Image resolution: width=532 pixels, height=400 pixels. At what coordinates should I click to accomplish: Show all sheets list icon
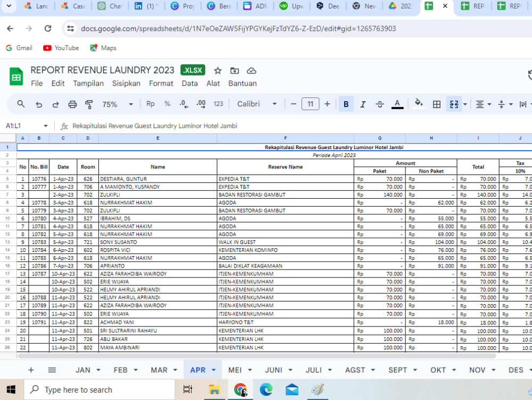coord(52,370)
